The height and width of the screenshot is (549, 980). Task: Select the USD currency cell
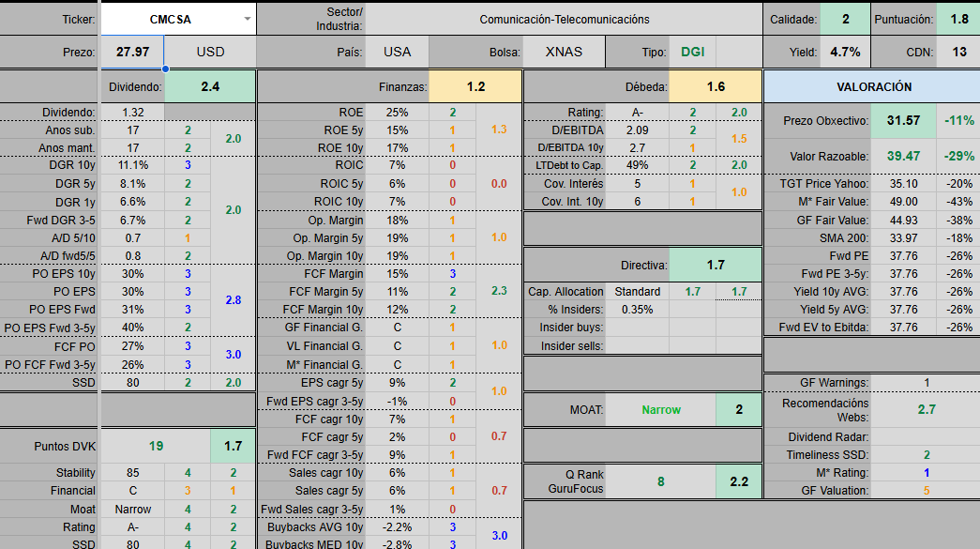[x=210, y=52]
